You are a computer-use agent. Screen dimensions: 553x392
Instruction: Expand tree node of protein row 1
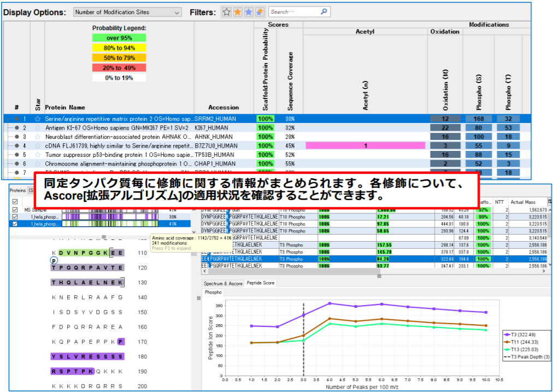16,119
